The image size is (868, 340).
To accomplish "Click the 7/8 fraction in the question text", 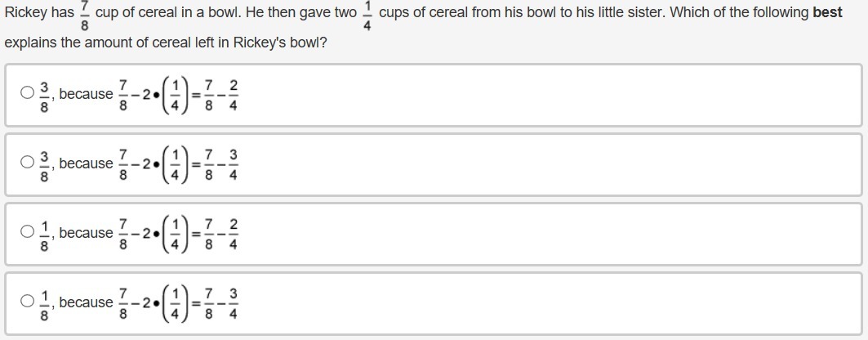I will tap(84, 15).
